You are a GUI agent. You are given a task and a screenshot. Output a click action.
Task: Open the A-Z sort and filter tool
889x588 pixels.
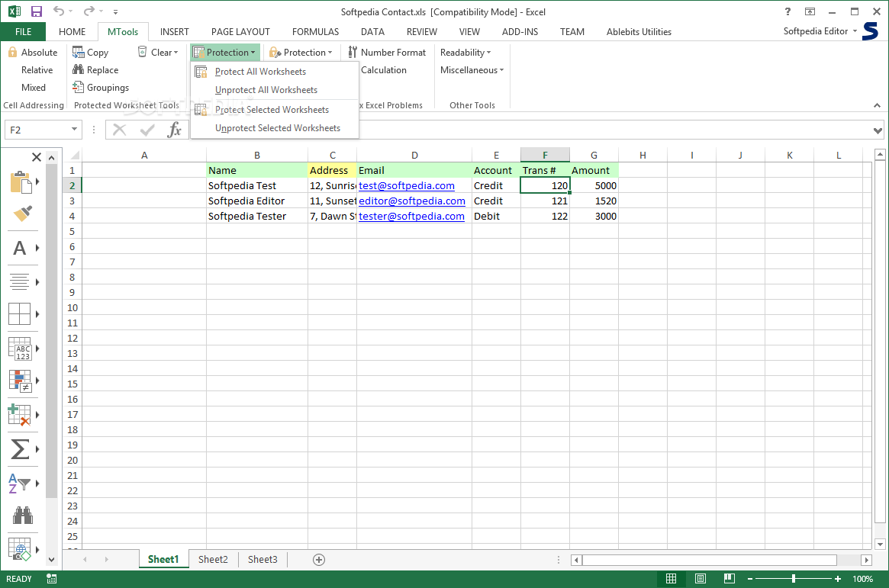coord(19,484)
